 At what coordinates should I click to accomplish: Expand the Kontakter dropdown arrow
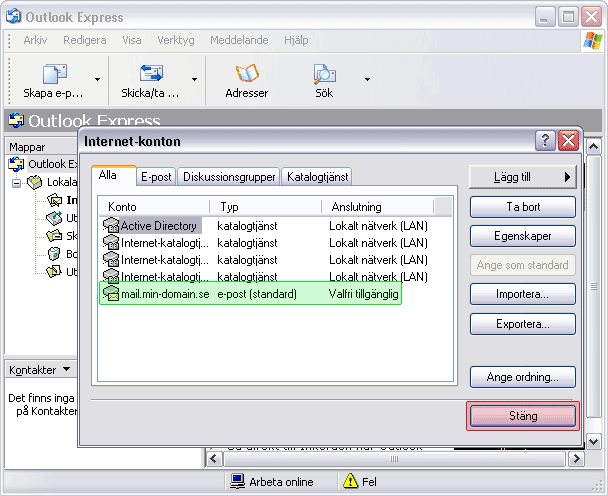tap(66, 370)
